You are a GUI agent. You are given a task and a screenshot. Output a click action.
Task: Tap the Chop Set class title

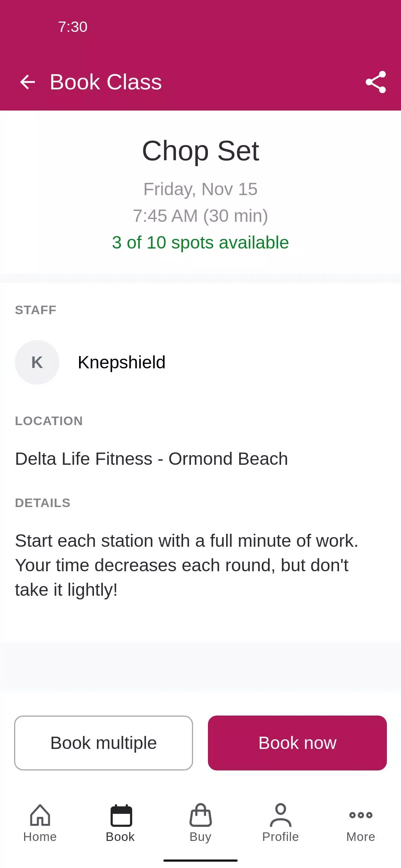(x=200, y=151)
